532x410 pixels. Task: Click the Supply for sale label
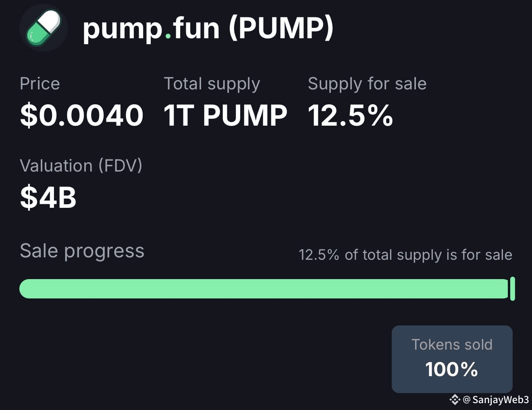(367, 84)
